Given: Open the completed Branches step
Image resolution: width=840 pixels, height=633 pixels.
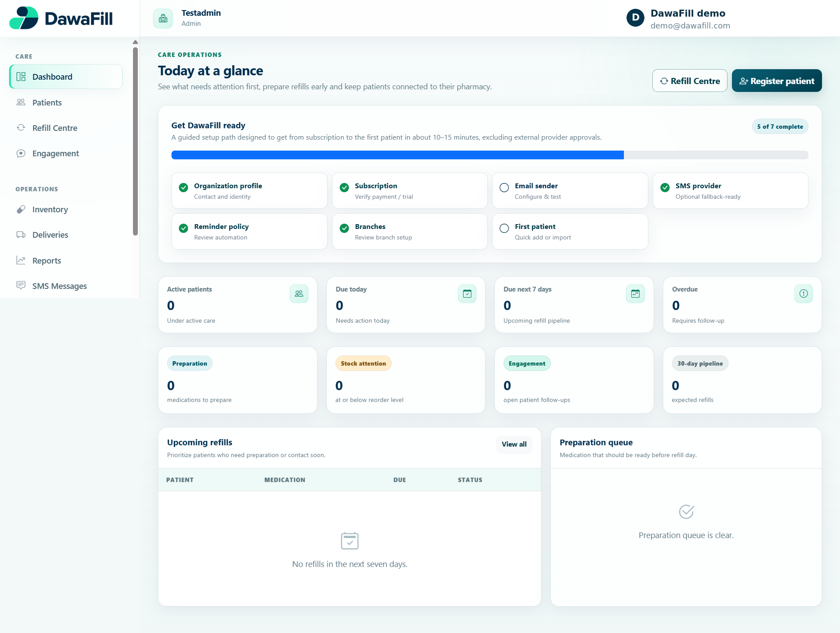Looking at the screenshot, I should click(409, 232).
